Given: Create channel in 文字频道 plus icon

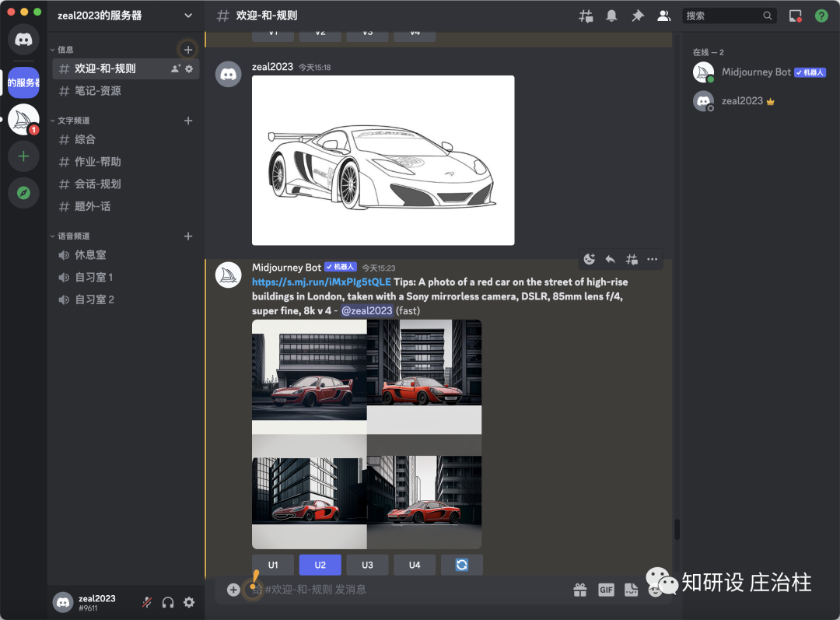Looking at the screenshot, I should click(188, 121).
